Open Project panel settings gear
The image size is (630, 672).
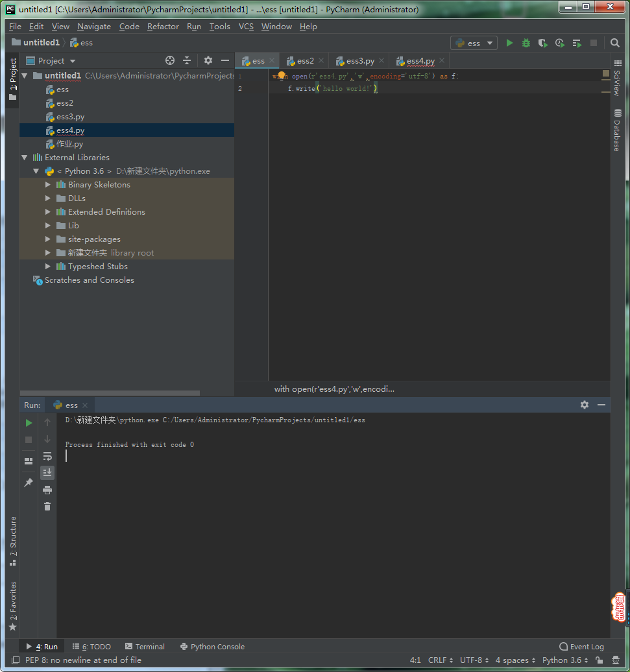[x=208, y=60]
